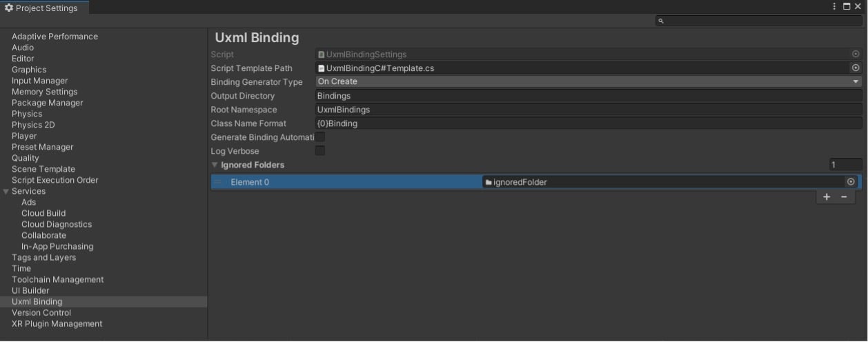Remove the selected Ignored Folders element

coord(844,197)
